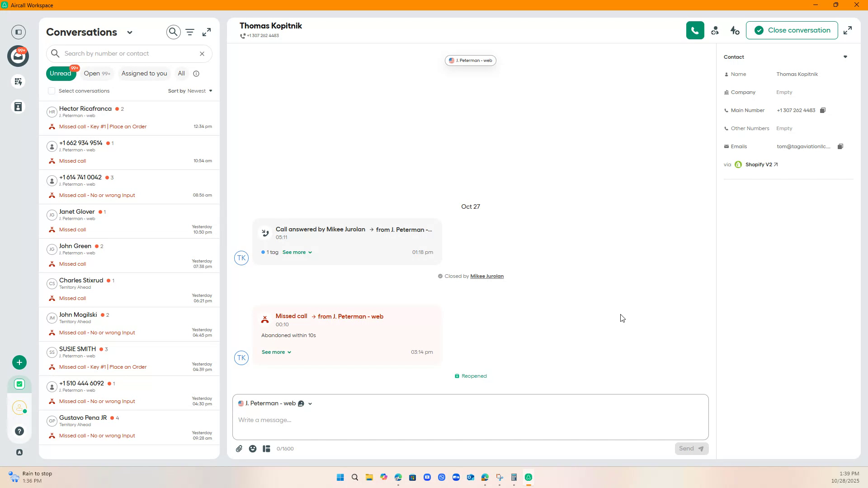This screenshot has height=488, width=868.
Task: Open the Contacts panel icon in the sidebar
Action: [x=18, y=107]
